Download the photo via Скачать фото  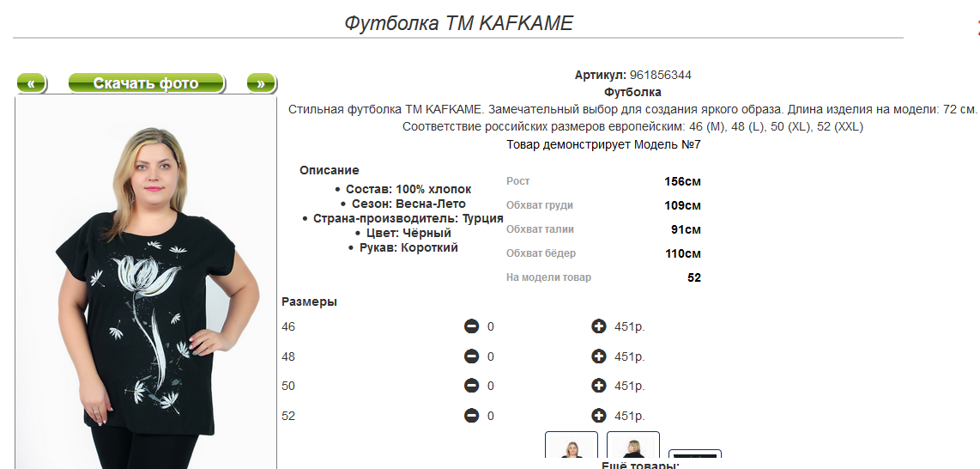click(146, 83)
